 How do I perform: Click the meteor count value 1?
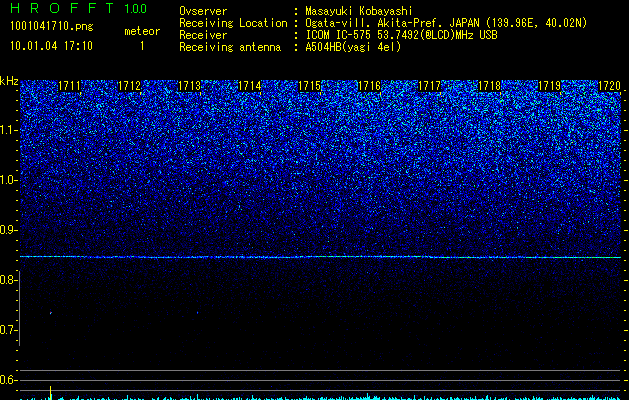tap(142, 46)
